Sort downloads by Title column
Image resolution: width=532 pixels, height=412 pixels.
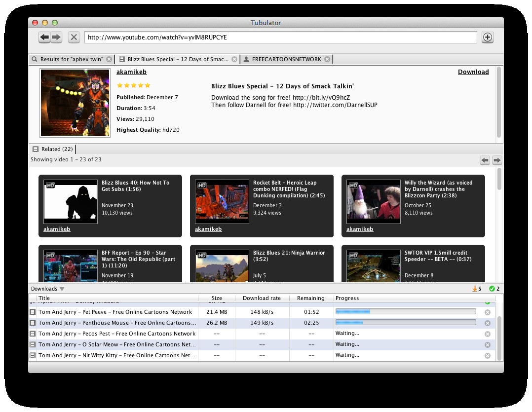(117, 298)
